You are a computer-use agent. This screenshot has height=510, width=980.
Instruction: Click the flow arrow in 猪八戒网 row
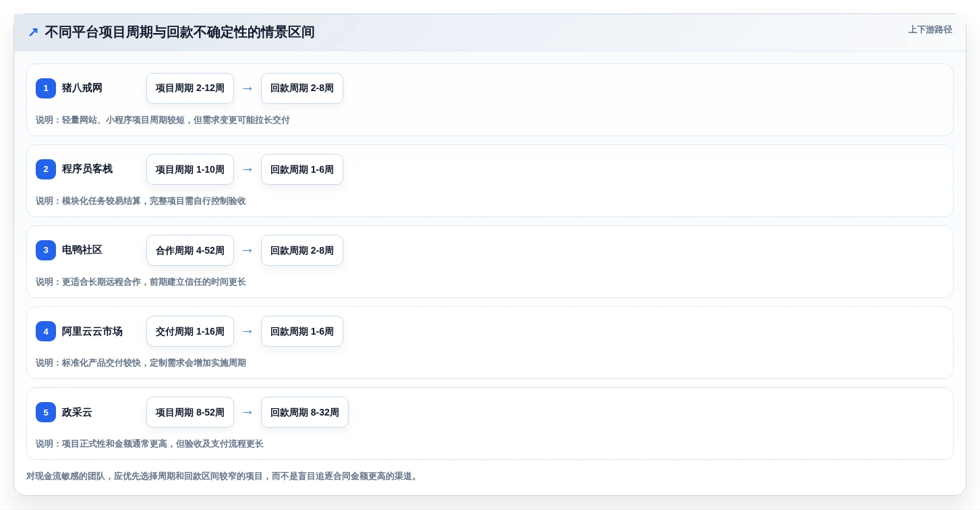click(x=248, y=88)
